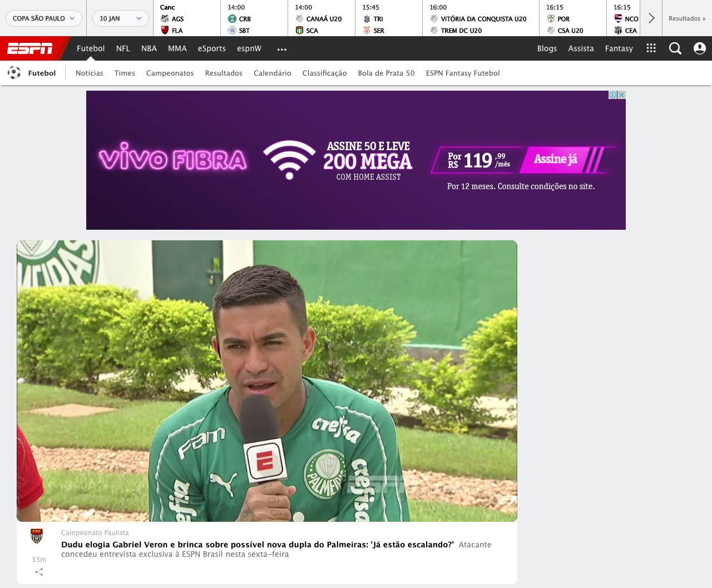Click the NCO team crest
Screen dimensions: 712x588
(618, 19)
